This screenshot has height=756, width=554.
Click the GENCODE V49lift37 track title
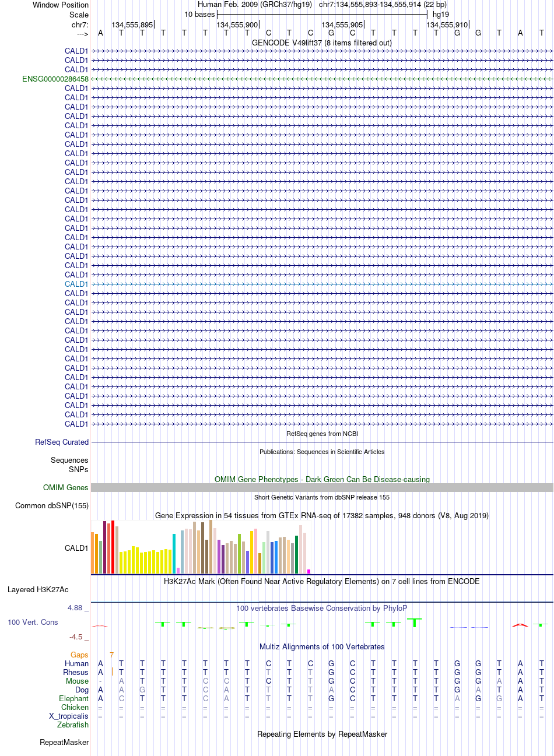click(x=322, y=43)
